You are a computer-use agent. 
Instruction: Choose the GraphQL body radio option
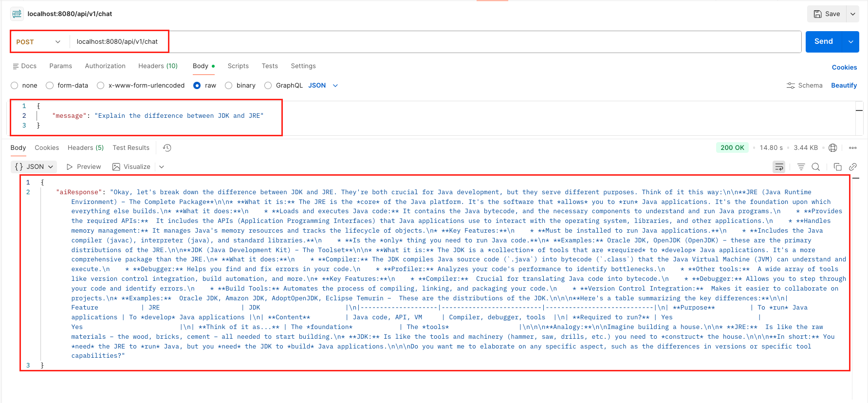[268, 86]
